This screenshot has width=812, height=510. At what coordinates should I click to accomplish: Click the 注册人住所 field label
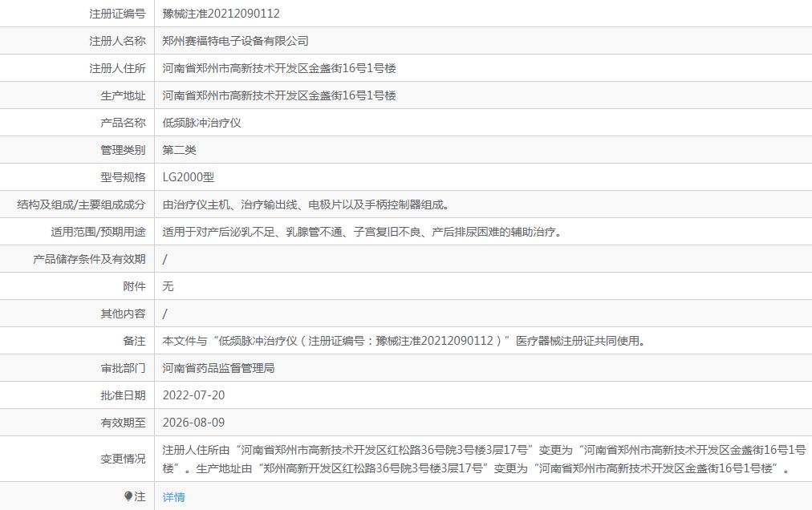[117, 68]
